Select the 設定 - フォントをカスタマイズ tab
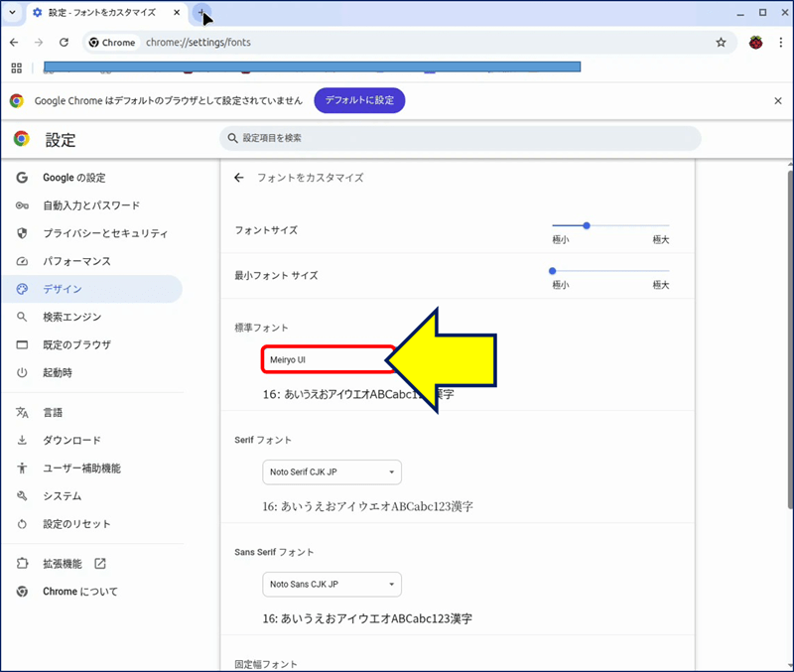794x672 pixels. pos(101,13)
